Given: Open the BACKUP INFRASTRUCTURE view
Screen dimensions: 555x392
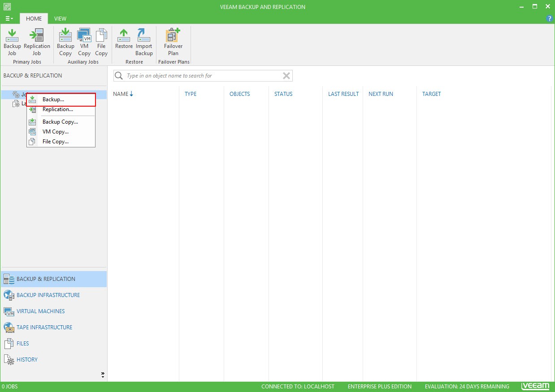Looking at the screenshot, I should 54,295.
